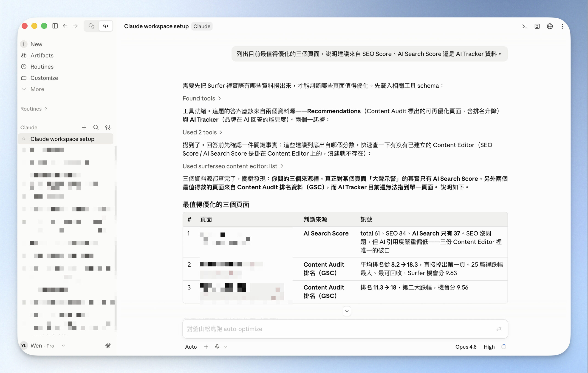The height and width of the screenshot is (373, 588).
Task: Click the microphone dictation icon
Action: point(217,347)
